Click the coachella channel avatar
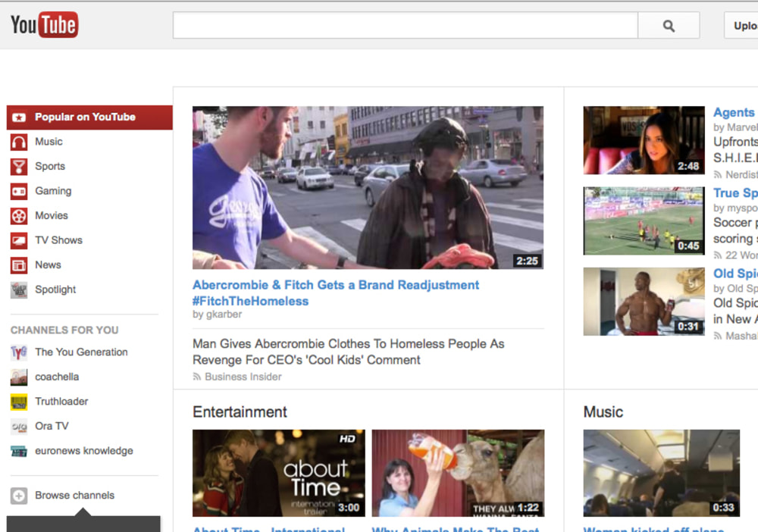This screenshot has height=532, width=758. 19,377
